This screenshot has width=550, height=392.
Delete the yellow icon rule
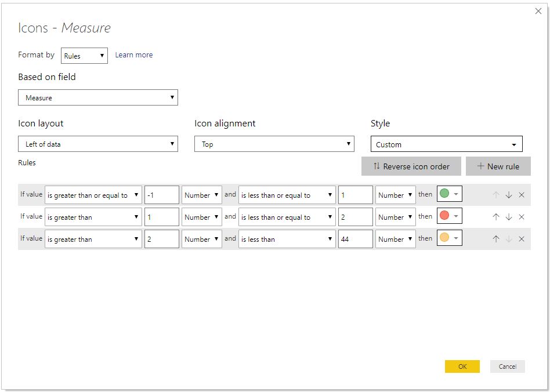[x=522, y=239]
